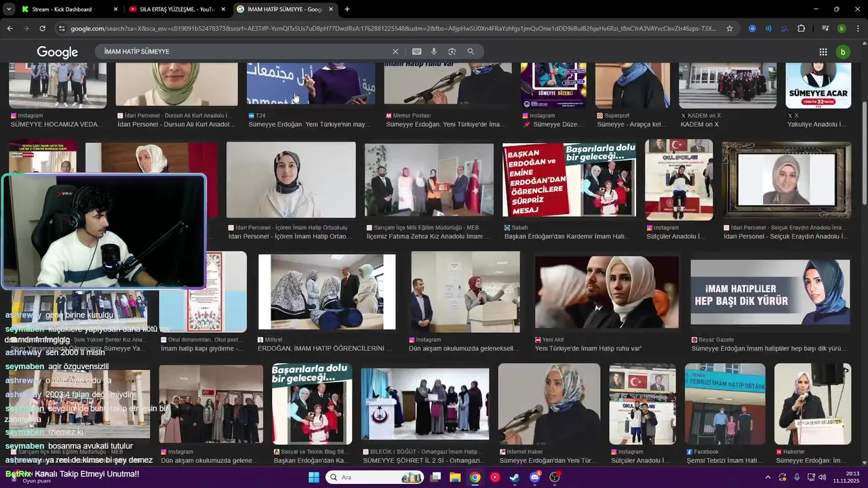Start voice search with microphone
Viewport: 868px width, 488px height.
click(x=434, y=52)
